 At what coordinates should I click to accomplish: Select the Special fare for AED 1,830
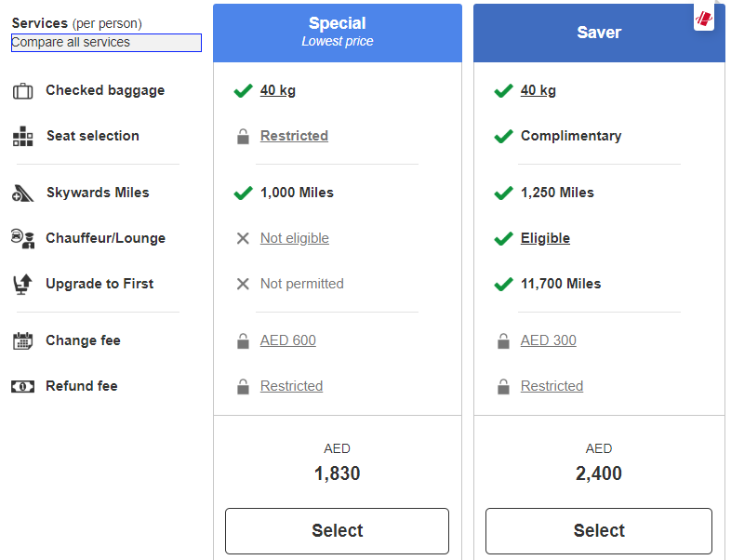pos(337,531)
